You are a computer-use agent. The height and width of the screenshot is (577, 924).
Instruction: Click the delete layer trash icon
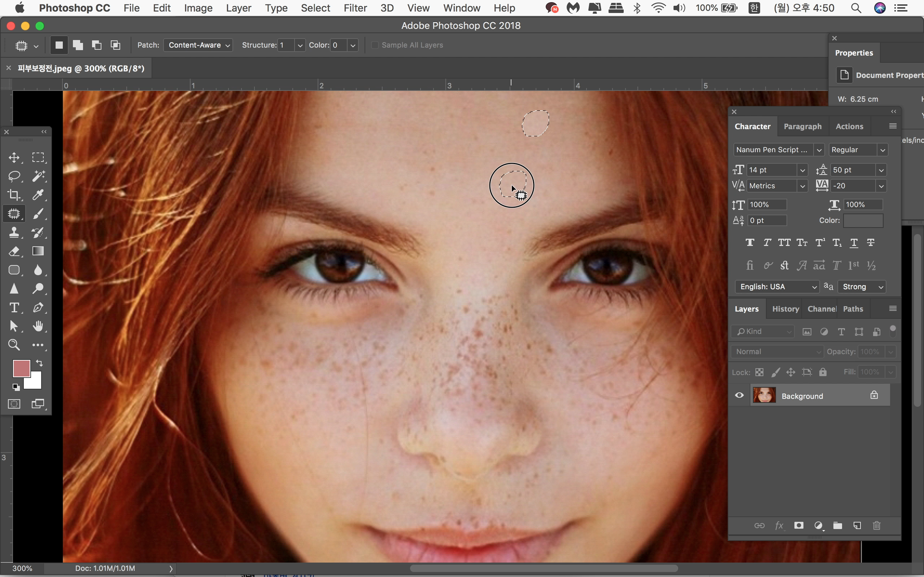[877, 525]
